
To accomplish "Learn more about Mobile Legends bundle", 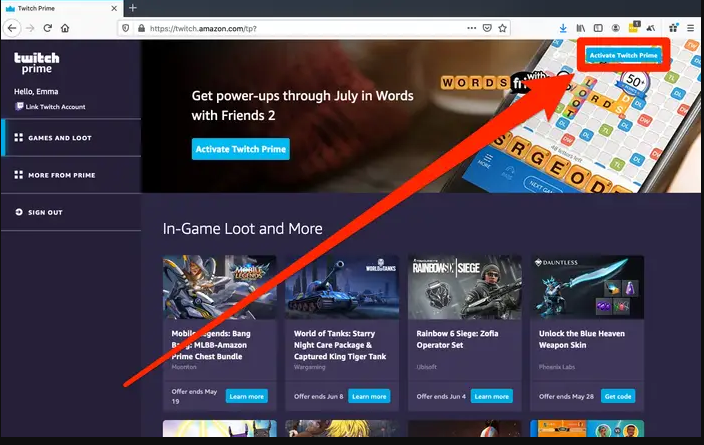I will tap(246, 396).
